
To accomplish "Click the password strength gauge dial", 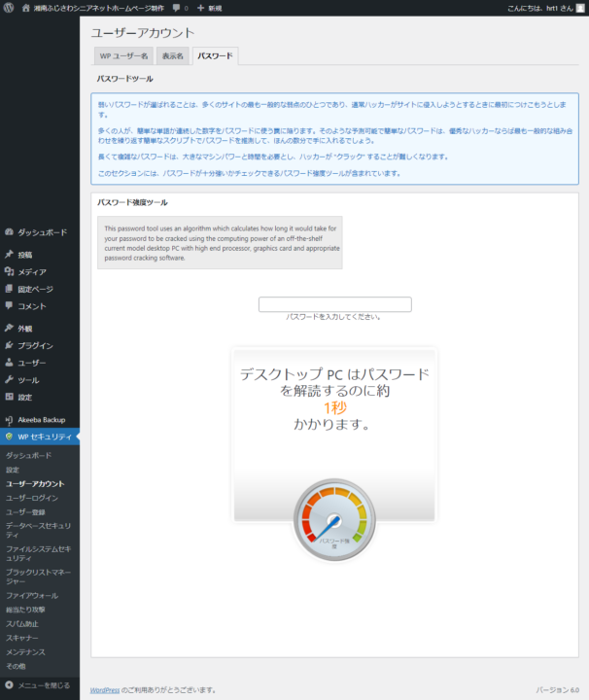I will [x=334, y=519].
